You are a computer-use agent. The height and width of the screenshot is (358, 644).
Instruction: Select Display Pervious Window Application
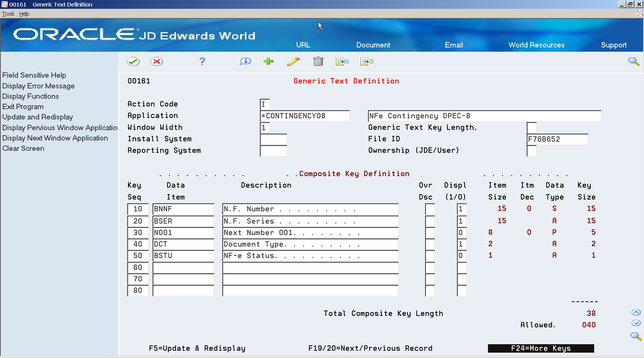[60, 128]
